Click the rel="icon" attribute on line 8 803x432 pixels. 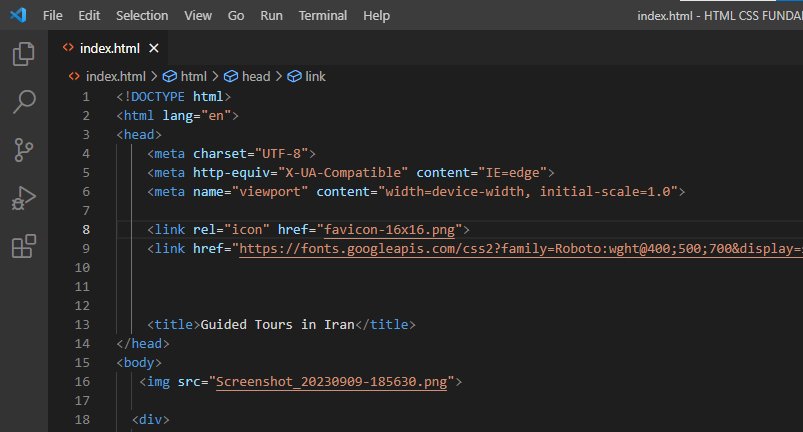[231, 229]
